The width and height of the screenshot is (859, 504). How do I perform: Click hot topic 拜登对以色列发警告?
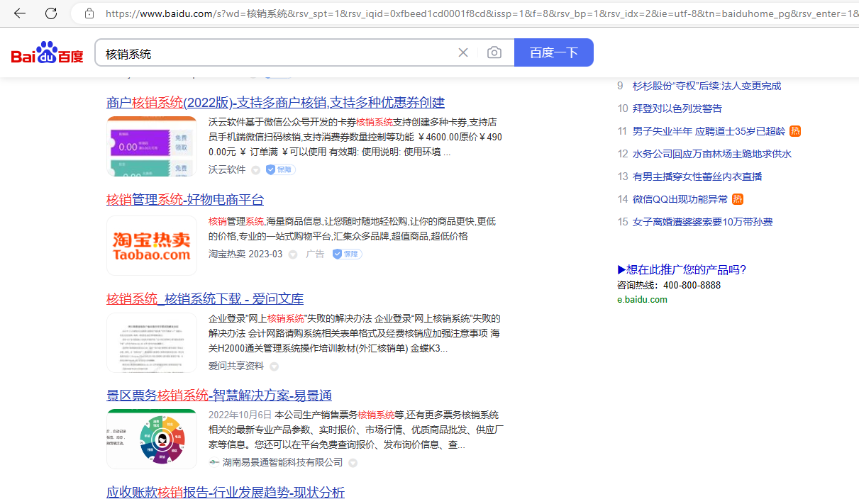[677, 108]
